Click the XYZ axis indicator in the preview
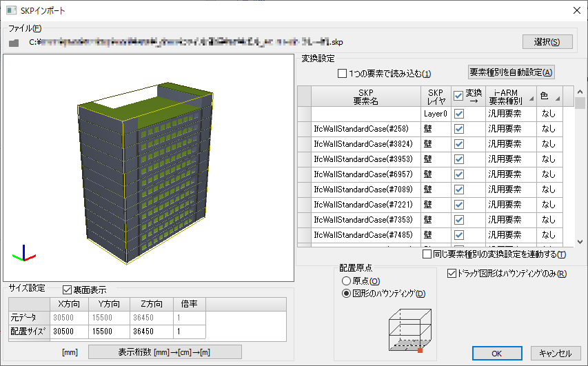Viewport: 588px width, 366px height. click(25, 253)
